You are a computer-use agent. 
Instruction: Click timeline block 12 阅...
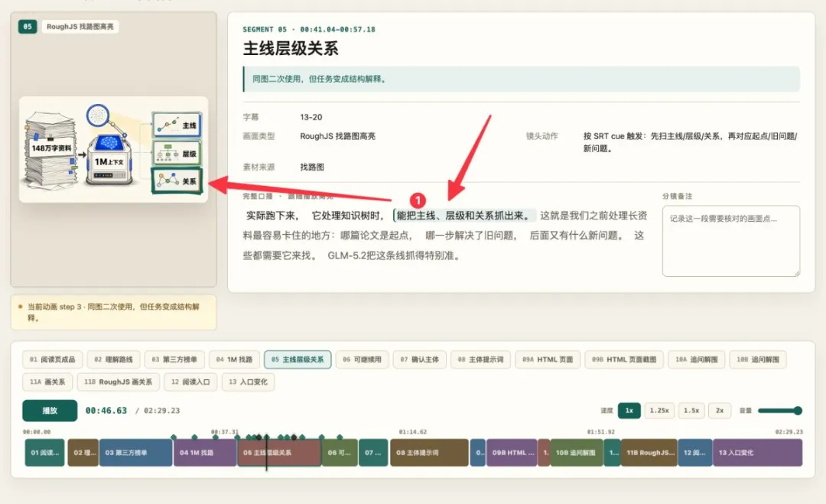694,453
